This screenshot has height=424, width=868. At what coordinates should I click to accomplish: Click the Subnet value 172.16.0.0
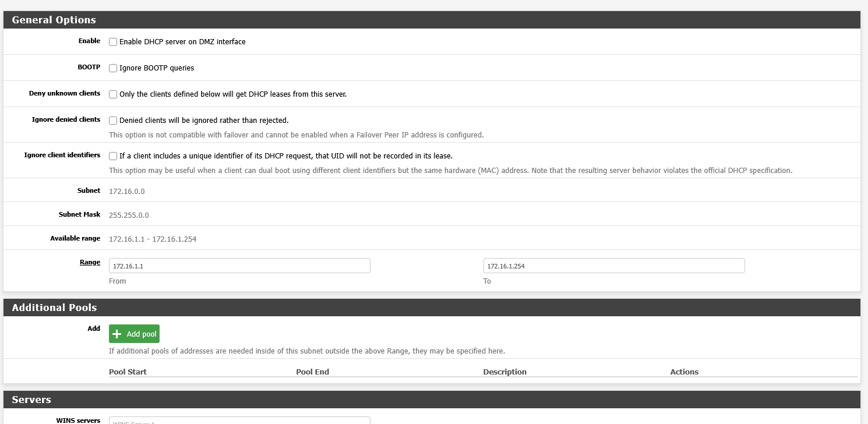pyautogui.click(x=126, y=190)
